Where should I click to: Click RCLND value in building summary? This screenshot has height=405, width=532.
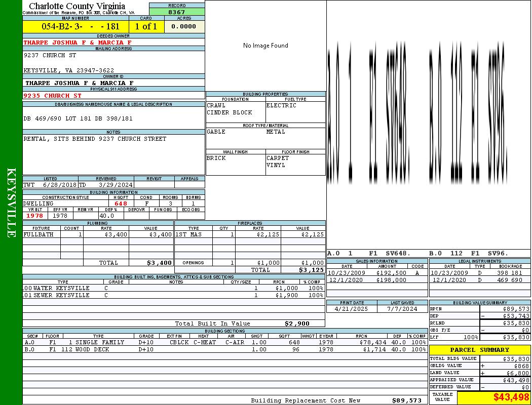click(x=516, y=323)
